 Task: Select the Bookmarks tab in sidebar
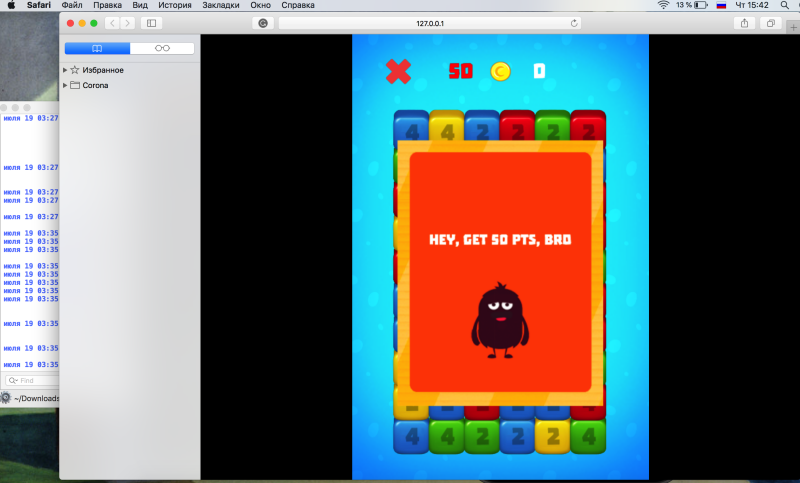point(97,48)
